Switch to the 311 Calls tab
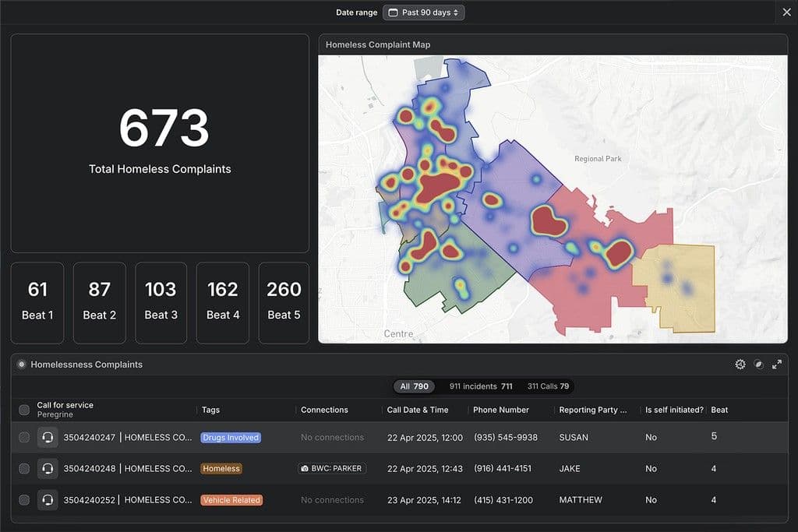The width and height of the screenshot is (798, 532). click(x=548, y=386)
